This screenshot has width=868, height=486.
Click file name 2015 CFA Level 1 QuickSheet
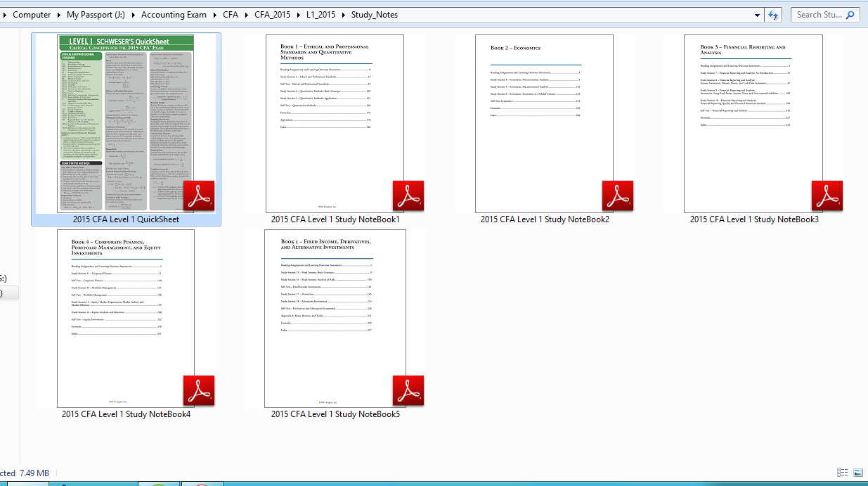[126, 219]
